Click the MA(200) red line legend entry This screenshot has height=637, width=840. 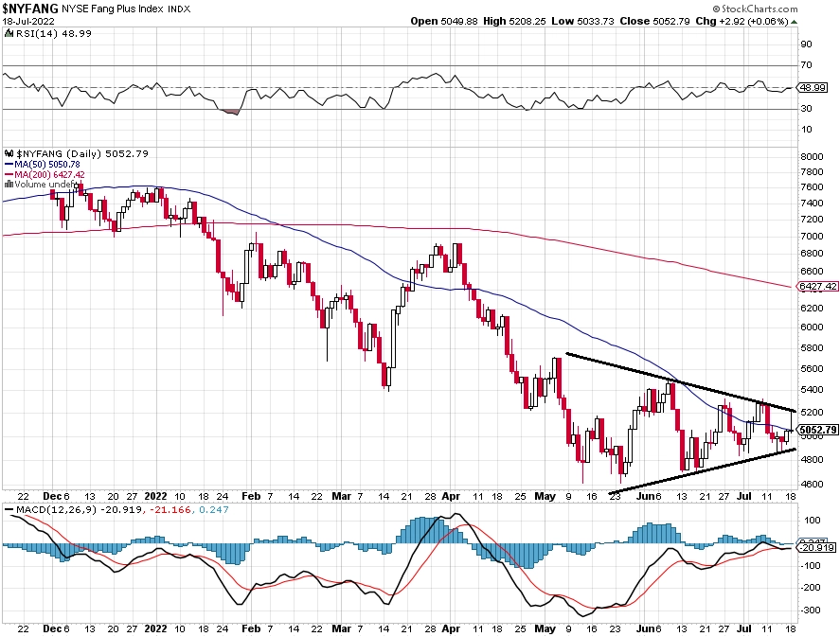pos(45,174)
